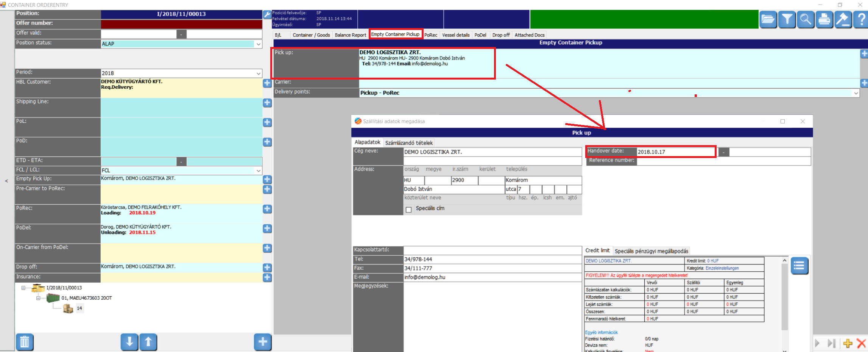Click plus icon beside Insurance field
Viewport: 868px width, 352px height.
point(267,277)
